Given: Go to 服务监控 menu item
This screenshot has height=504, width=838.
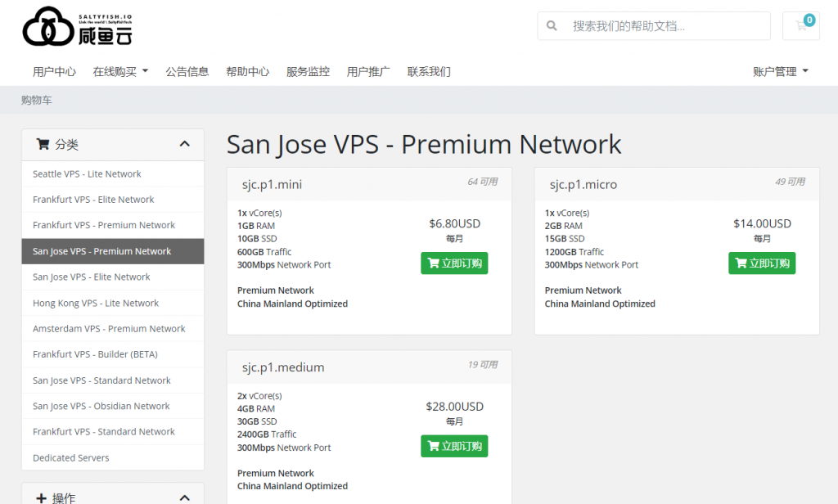Looking at the screenshot, I should tap(308, 71).
